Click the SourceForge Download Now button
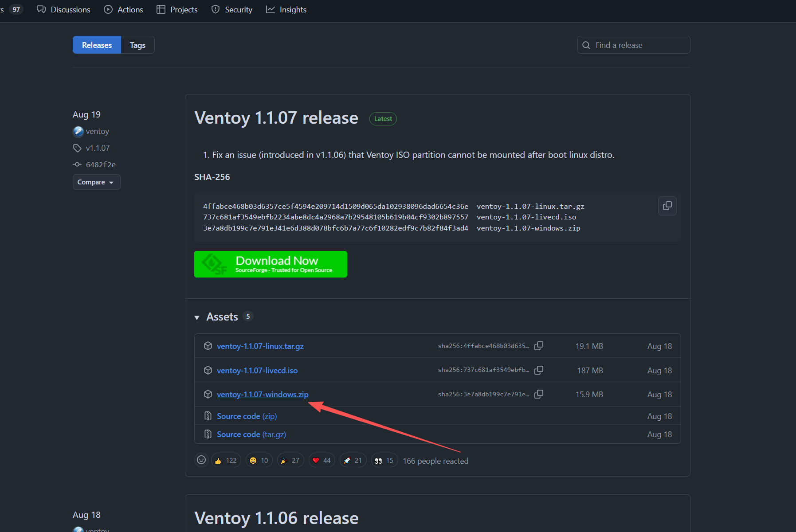 coord(271,264)
